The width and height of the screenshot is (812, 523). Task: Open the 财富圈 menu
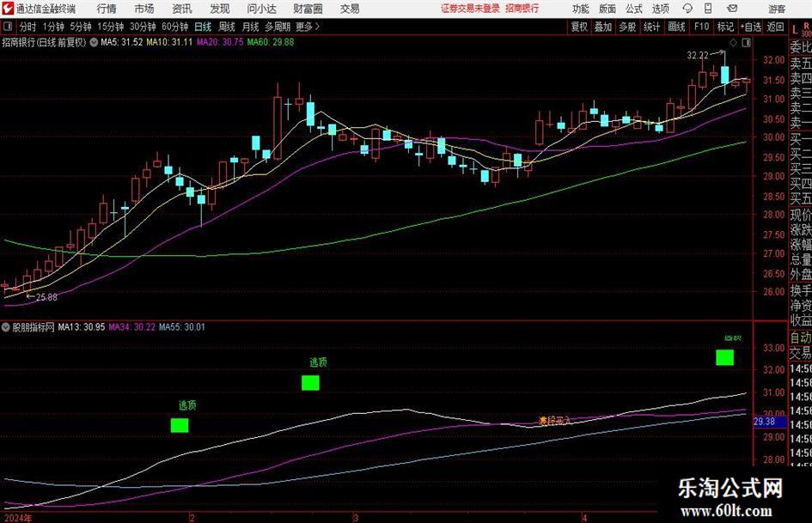[x=308, y=9]
